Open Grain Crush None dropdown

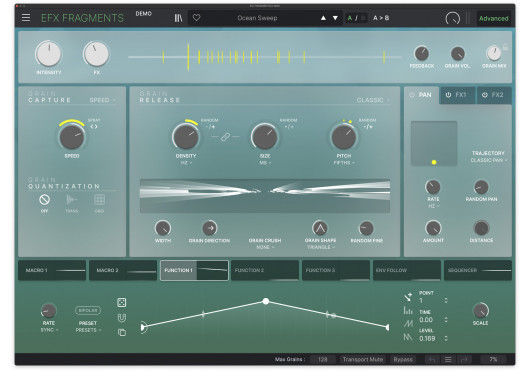click(x=265, y=247)
